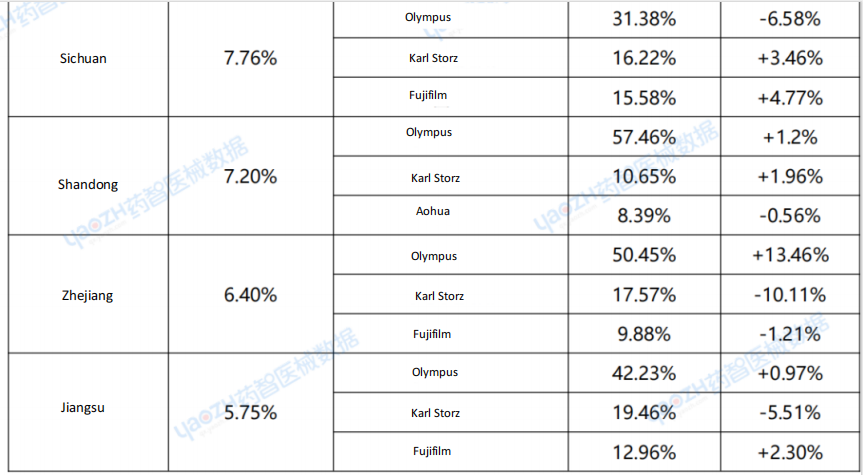Click the 6.40% share value
Image resolution: width=863 pixels, height=475 pixels.
click(250, 295)
